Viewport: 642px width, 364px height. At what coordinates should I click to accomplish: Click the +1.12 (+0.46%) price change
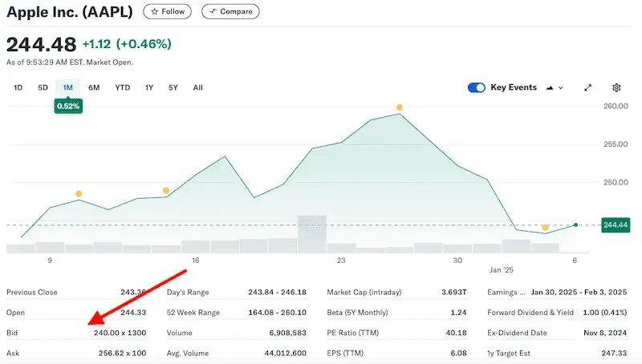click(127, 44)
